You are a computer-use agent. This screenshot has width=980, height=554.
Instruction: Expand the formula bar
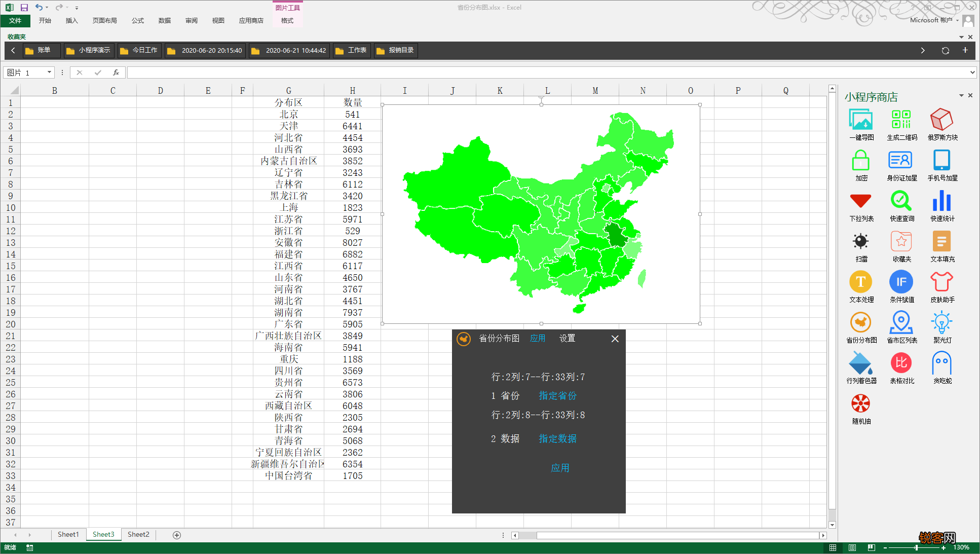point(972,72)
